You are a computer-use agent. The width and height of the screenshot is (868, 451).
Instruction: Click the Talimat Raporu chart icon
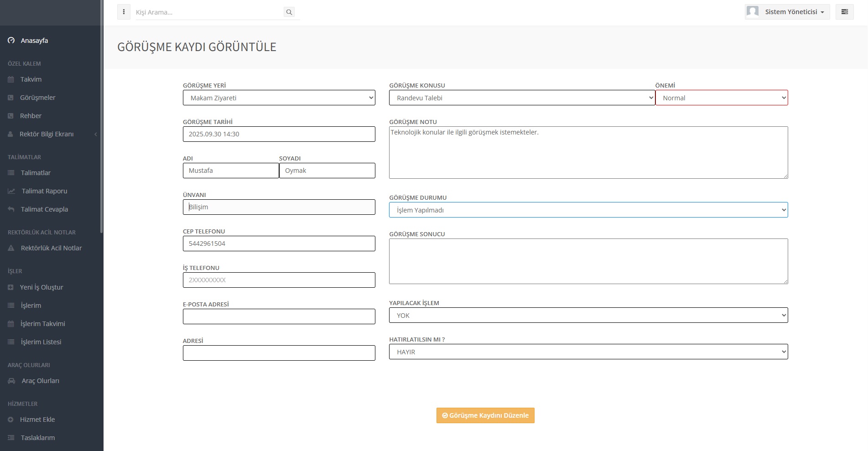11,191
